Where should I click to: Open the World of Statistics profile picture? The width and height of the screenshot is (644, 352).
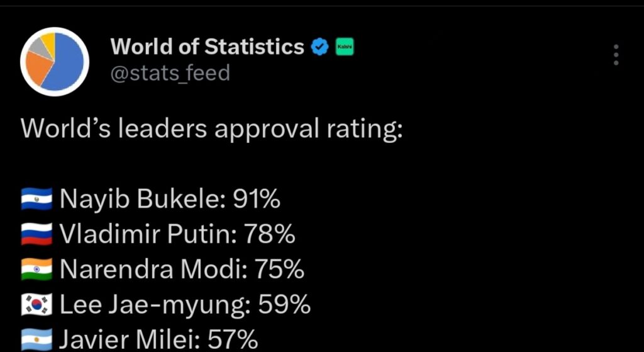click(x=54, y=62)
